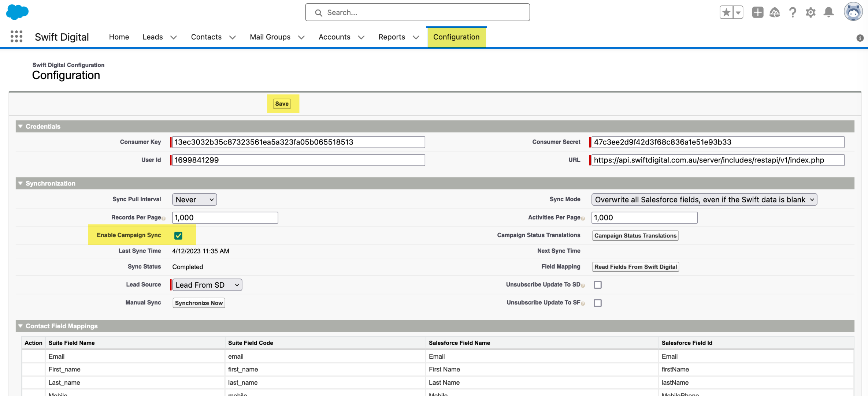The height and width of the screenshot is (396, 868).
Task: Open the Setup gear icon
Action: click(x=810, y=12)
